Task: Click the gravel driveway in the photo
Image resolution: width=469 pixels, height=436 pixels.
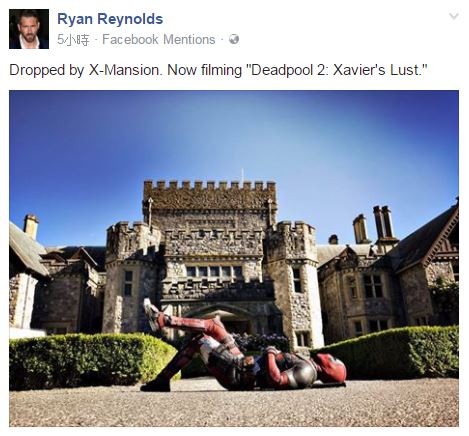Action: (x=234, y=405)
